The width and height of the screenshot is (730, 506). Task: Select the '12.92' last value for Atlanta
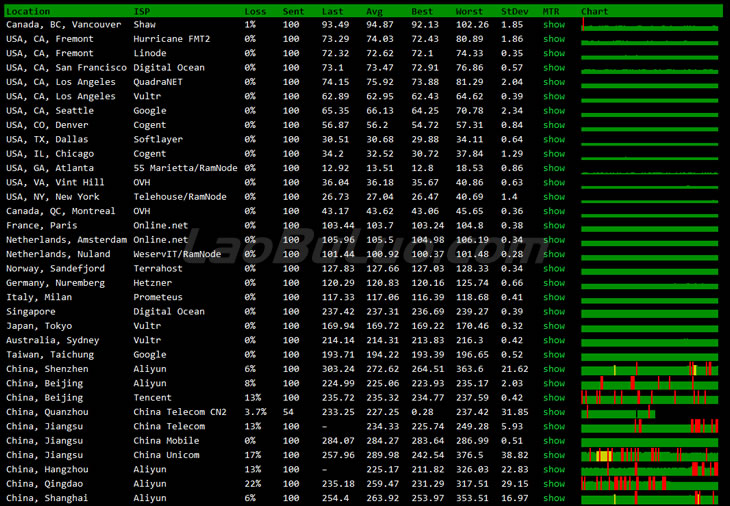(x=335, y=168)
